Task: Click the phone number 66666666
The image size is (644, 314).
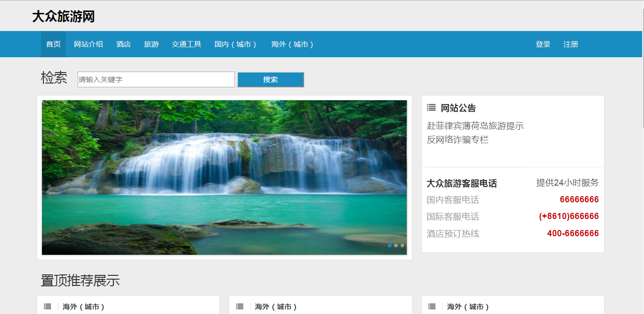Action: [x=579, y=199]
